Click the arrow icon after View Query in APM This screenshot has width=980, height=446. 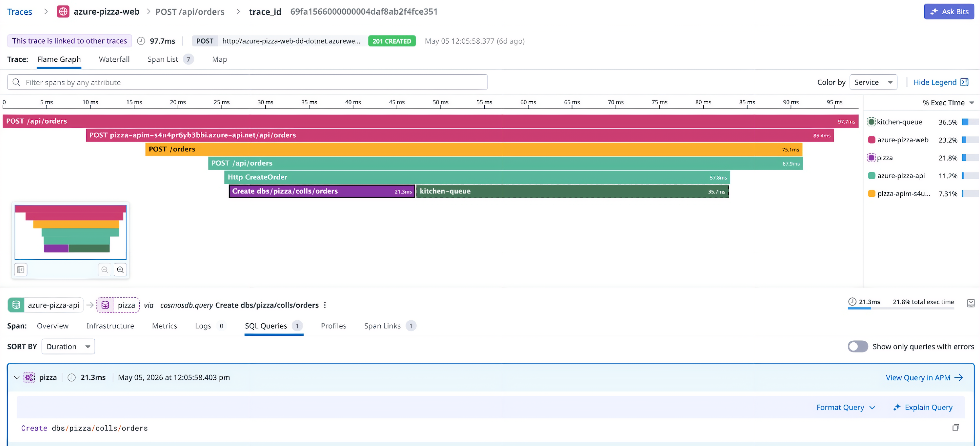[x=959, y=377]
